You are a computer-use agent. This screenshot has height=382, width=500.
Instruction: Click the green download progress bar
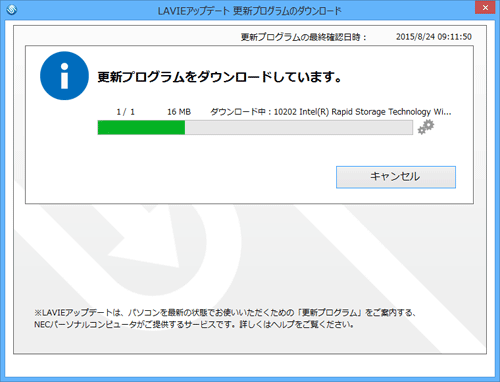(255, 128)
